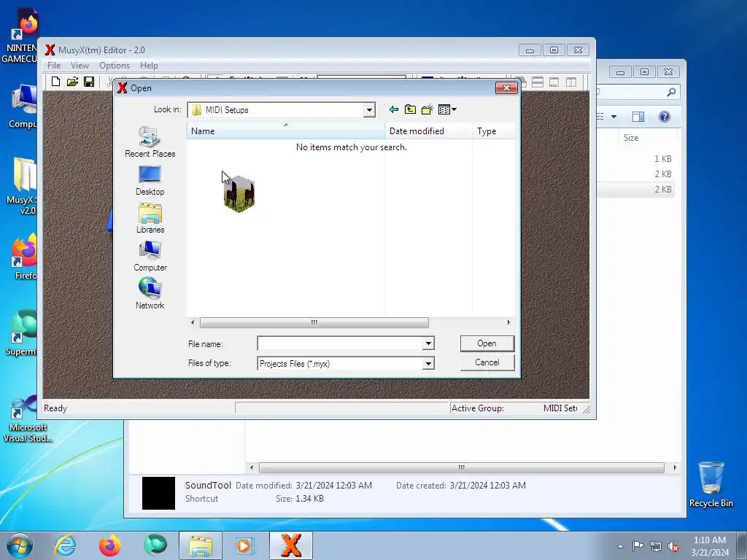Click the Save floppy disk toolbar icon

pos(89,82)
